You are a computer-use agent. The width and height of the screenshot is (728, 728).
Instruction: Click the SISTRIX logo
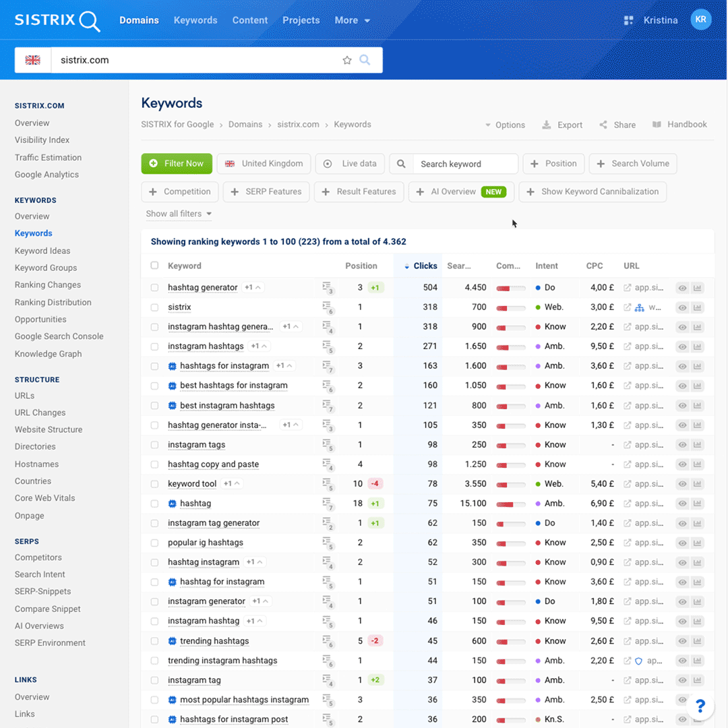point(57,20)
